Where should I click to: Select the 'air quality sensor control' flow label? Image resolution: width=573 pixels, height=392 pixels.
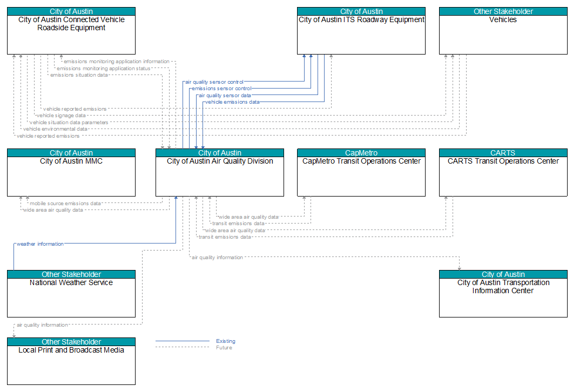click(x=214, y=82)
